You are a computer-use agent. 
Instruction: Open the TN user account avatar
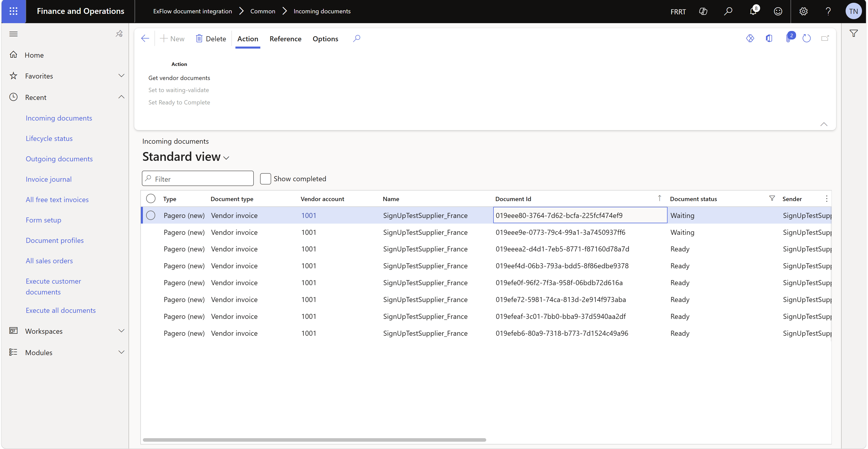[853, 12]
